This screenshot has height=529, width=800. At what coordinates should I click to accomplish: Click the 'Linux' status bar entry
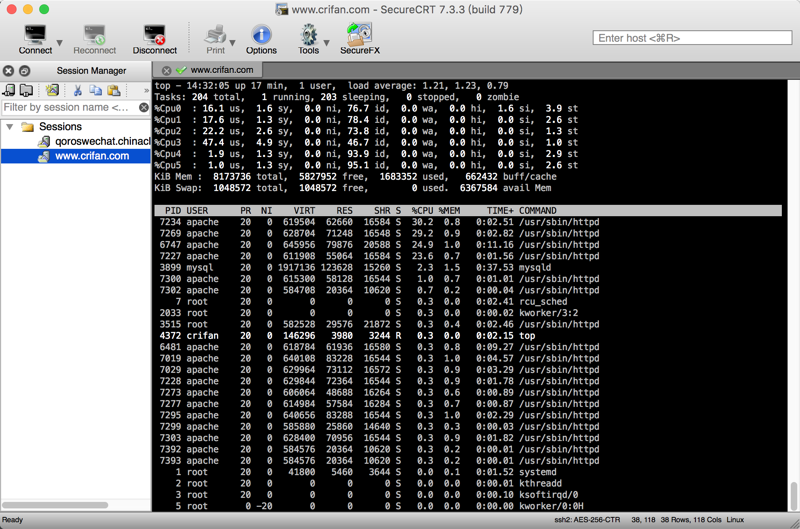(x=735, y=520)
